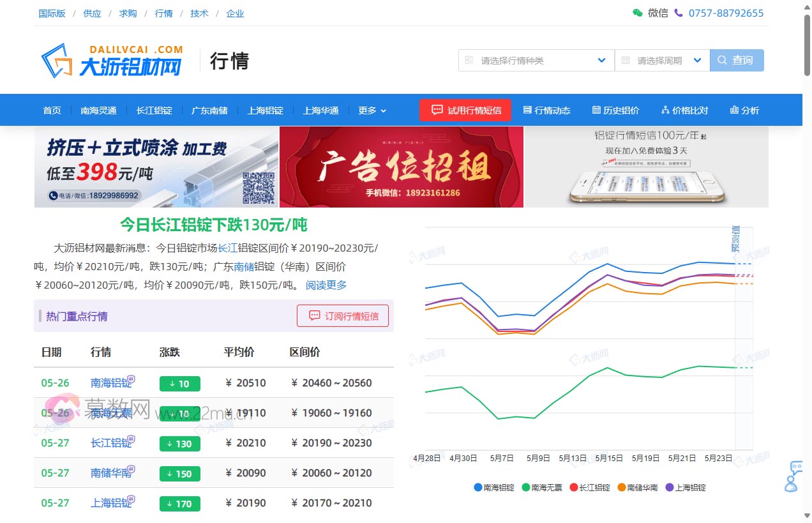Click the 试用行情短信 button

(x=465, y=110)
